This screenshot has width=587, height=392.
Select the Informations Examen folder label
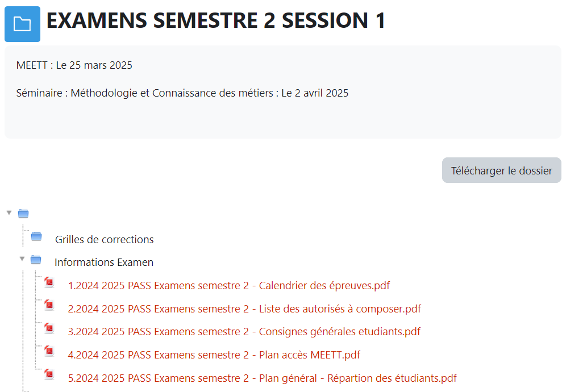(x=104, y=262)
